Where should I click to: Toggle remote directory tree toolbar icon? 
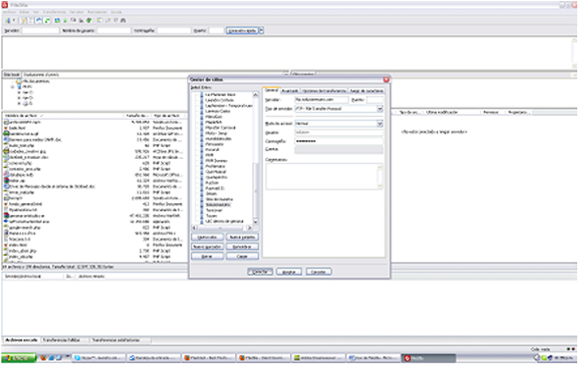pos(39,21)
